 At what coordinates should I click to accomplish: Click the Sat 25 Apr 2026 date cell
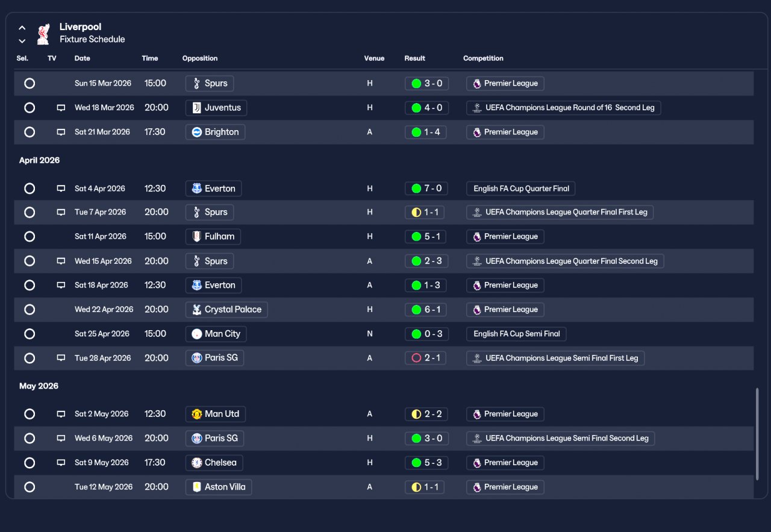pos(102,334)
